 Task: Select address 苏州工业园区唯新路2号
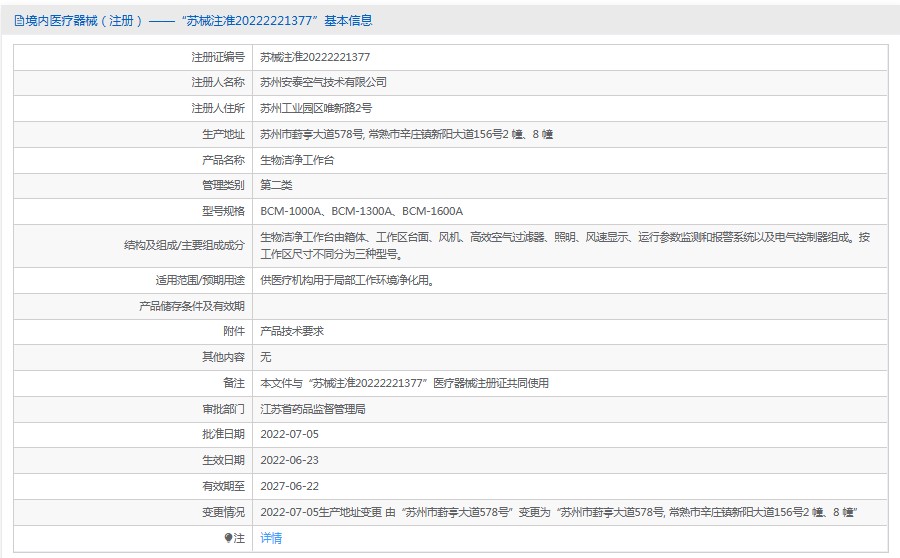click(316, 108)
